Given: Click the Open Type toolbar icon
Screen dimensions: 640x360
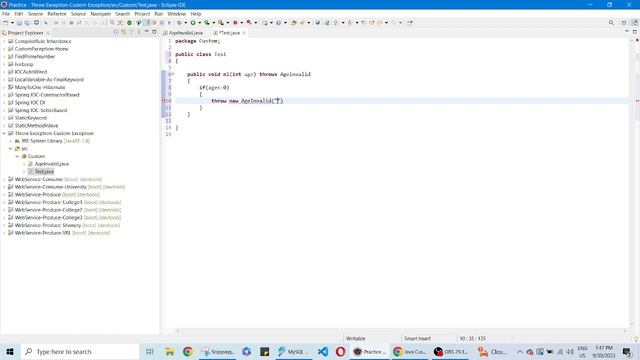Looking at the screenshot, I should tap(293, 23).
